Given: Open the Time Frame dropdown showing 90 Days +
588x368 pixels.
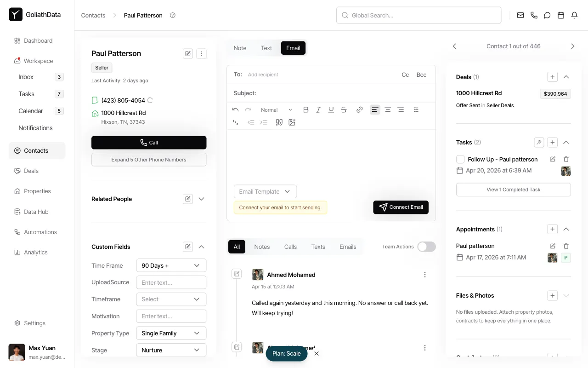Looking at the screenshot, I should (171, 265).
